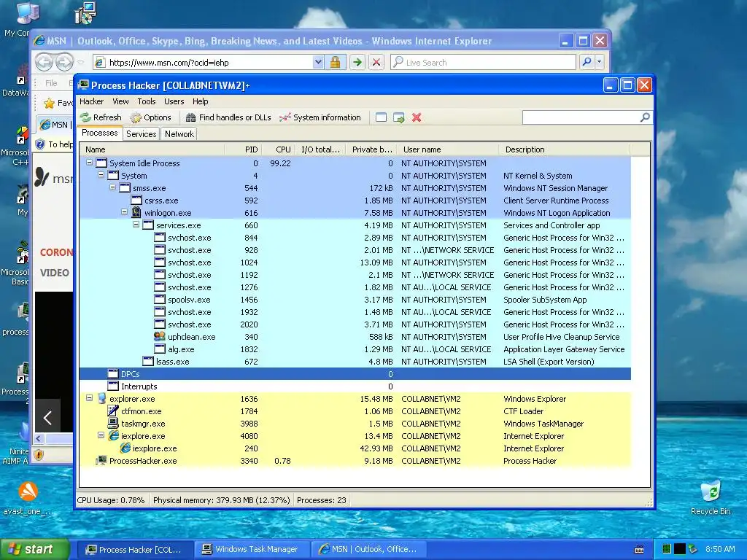747x560 pixels.
Task: Collapse the services.exe tree node
Action: click(x=136, y=225)
